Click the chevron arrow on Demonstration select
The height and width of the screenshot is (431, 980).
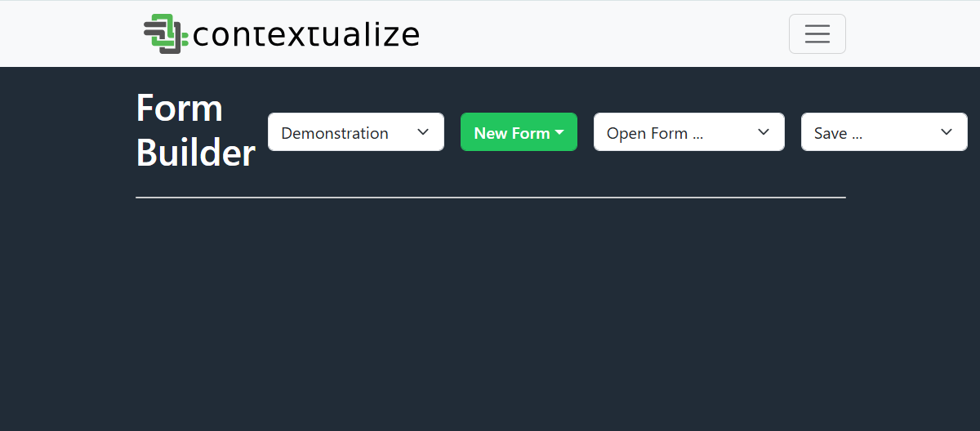point(423,132)
